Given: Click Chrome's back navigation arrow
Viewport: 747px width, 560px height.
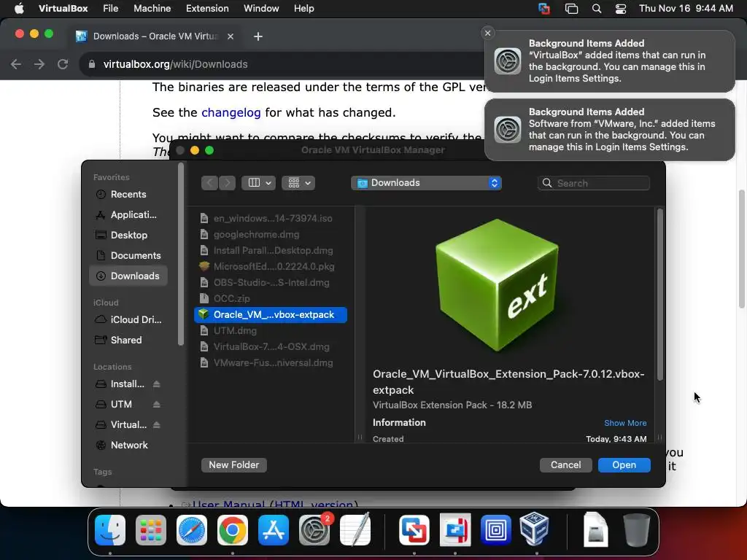Looking at the screenshot, I should pos(16,64).
